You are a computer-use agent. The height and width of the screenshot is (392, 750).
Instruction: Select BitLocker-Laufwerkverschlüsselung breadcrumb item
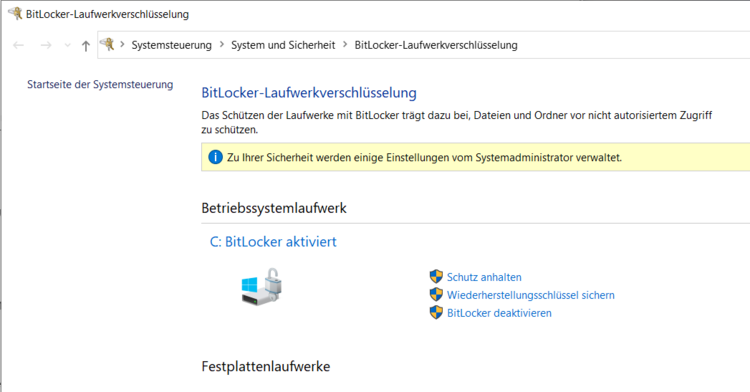pos(436,45)
